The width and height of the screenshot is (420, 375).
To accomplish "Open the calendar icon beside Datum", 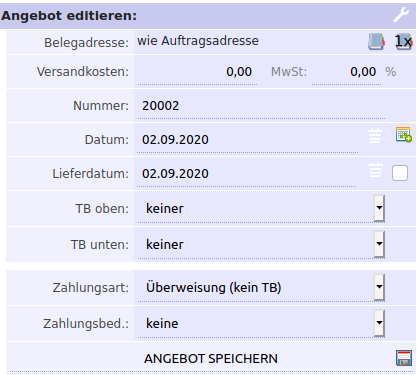I will click(x=404, y=134).
